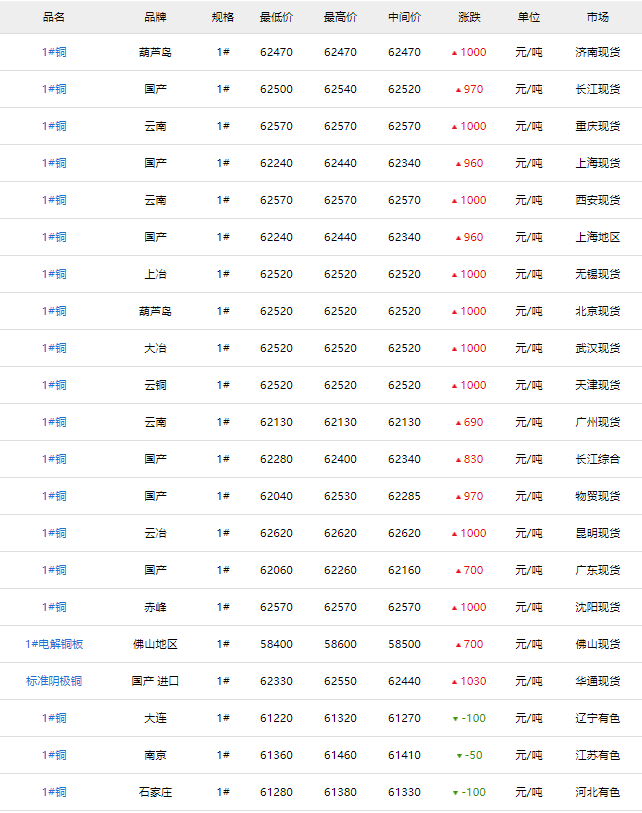The width and height of the screenshot is (642, 813).
Task: Open the 标准阴极铜 product link
Action: 54,681
